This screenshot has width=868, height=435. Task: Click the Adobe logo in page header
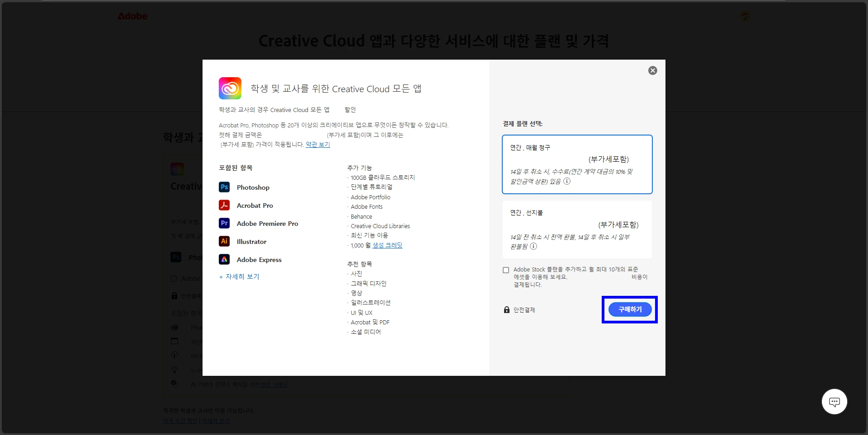132,16
